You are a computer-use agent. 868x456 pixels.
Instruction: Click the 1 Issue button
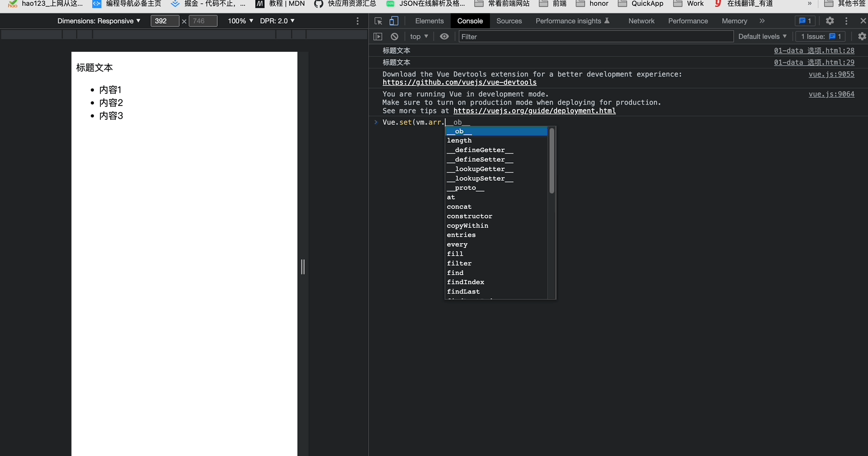click(821, 36)
